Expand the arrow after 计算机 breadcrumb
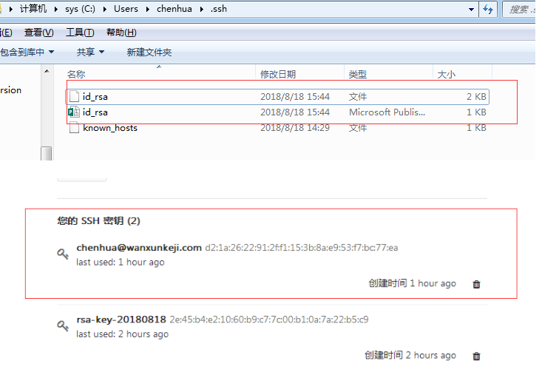The width and height of the screenshot is (542, 392). (x=56, y=10)
